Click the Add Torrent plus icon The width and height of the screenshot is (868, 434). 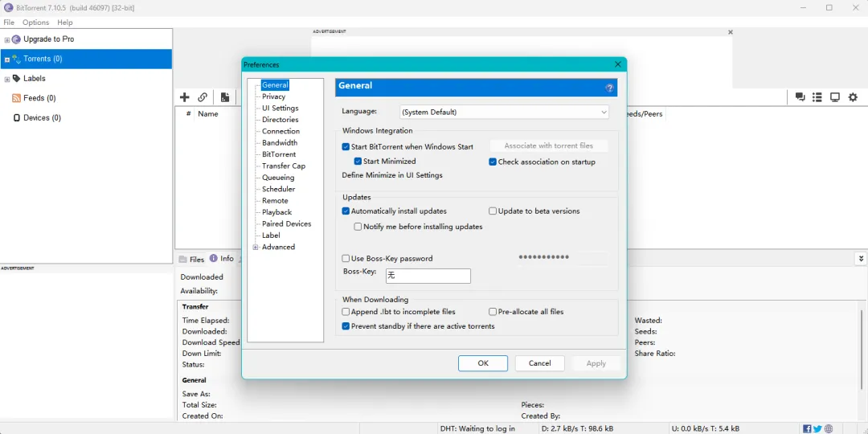pos(184,97)
